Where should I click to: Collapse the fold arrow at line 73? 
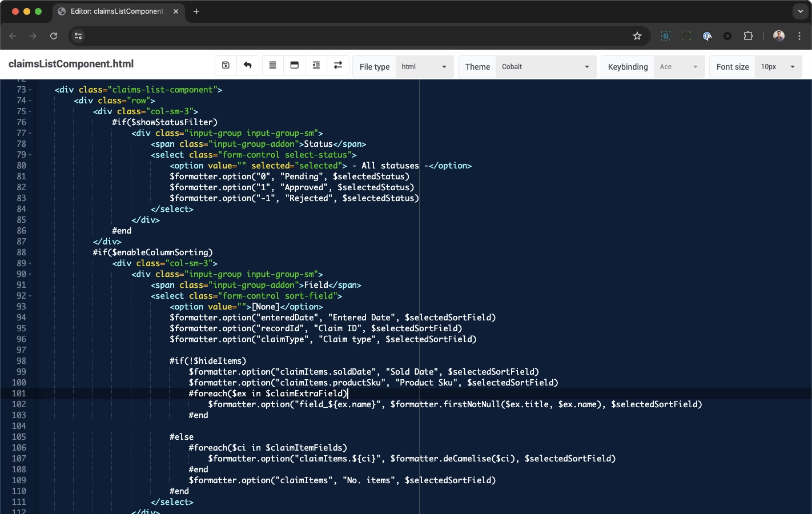(30, 90)
